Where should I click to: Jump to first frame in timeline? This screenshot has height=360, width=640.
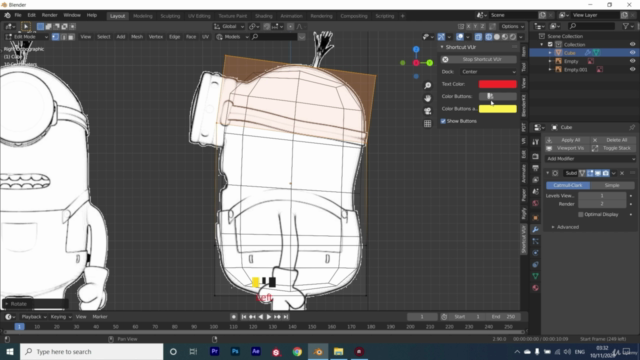coord(244,317)
